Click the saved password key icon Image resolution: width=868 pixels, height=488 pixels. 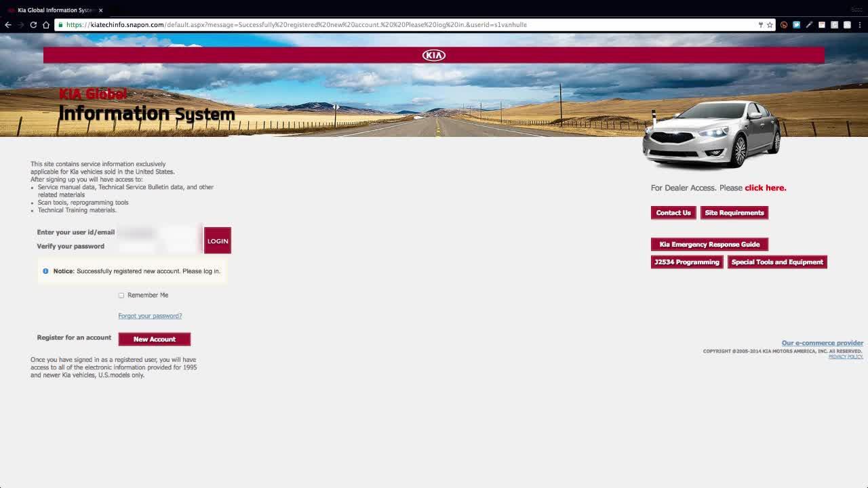[760, 25]
